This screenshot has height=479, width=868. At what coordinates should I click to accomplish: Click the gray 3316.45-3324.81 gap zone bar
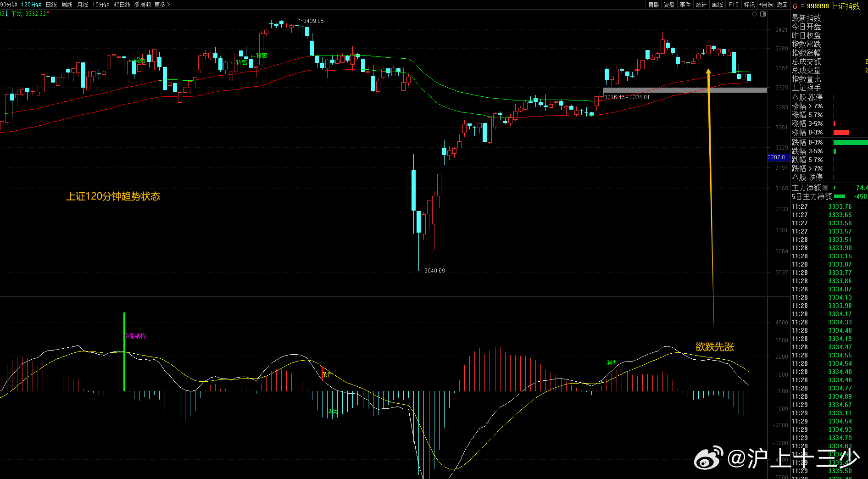(684, 90)
